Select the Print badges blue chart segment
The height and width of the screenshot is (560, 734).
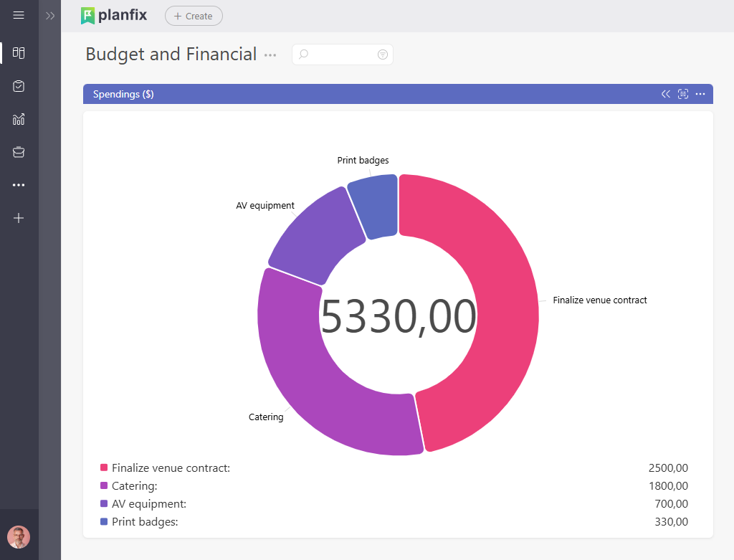pyautogui.click(x=374, y=206)
